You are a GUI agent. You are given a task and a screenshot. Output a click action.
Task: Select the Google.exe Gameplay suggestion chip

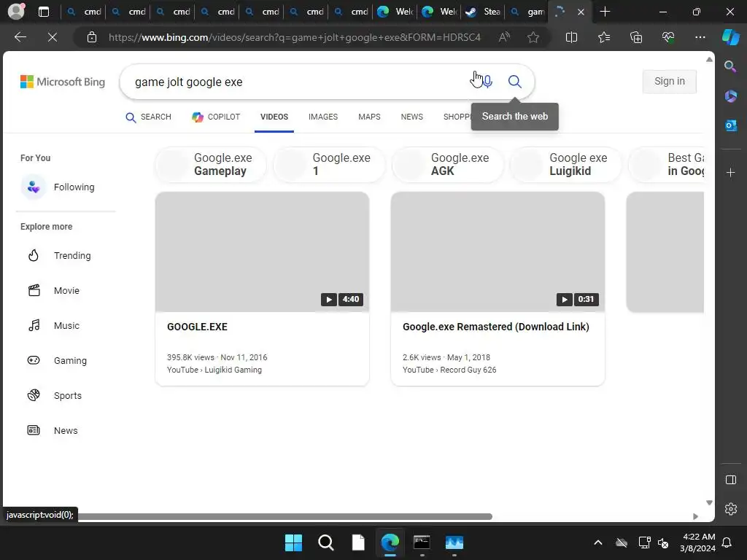(x=211, y=164)
